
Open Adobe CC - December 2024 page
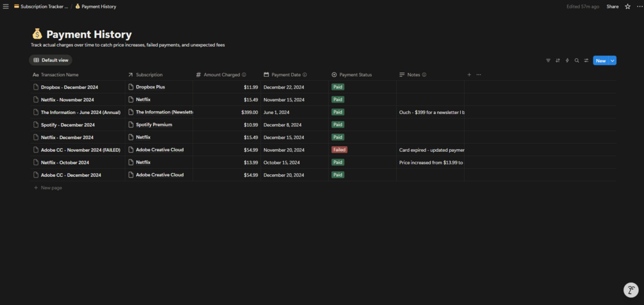click(71, 175)
